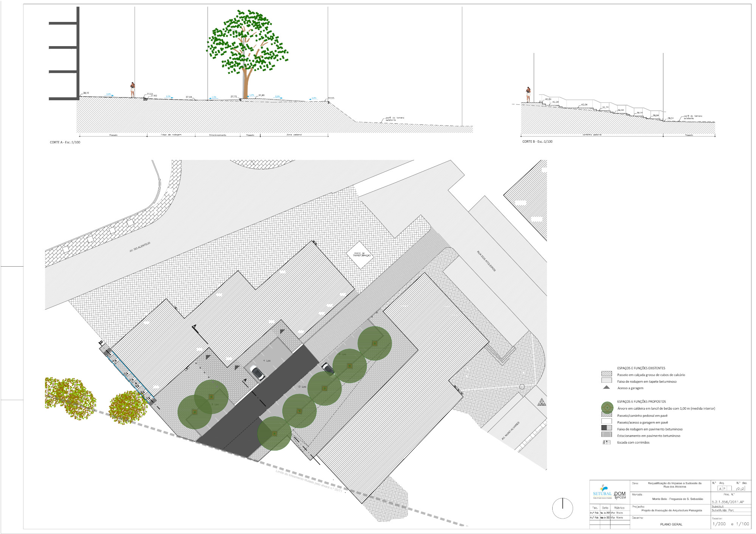Click the gray parking pavement legend swatch
The width and height of the screenshot is (756, 534).
[606, 435]
